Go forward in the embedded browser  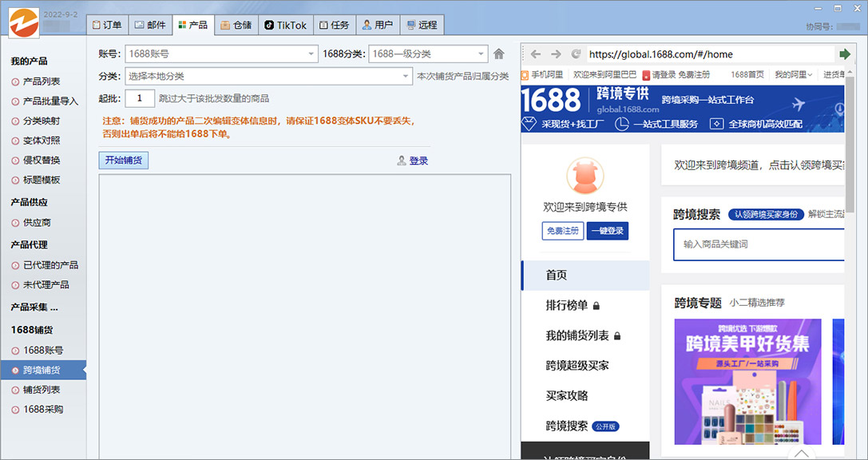click(x=556, y=54)
